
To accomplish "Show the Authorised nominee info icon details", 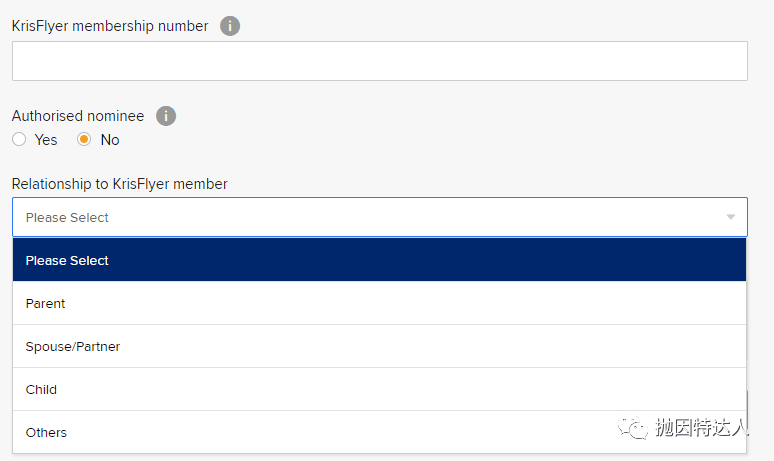I will (166, 116).
